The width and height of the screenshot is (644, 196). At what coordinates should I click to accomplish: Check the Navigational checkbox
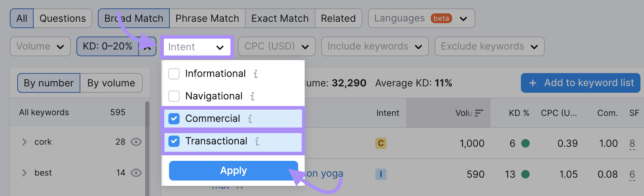pyautogui.click(x=174, y=96)
